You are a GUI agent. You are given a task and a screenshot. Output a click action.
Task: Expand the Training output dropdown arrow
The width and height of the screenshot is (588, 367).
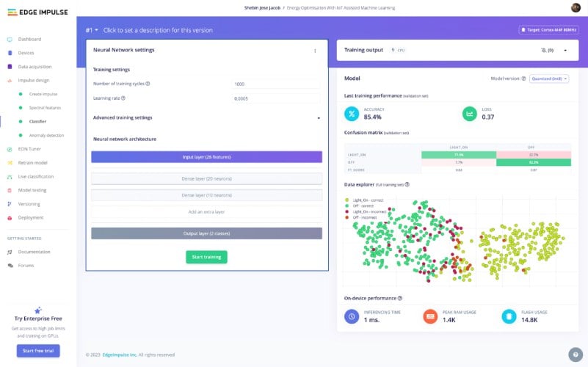pyautogui.click(x=565, y=50)
